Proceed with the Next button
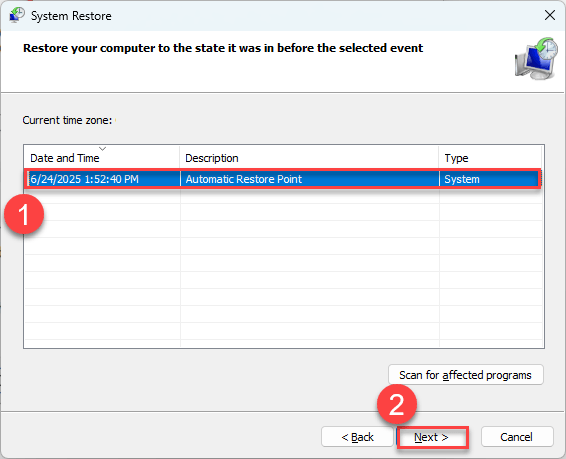This screenshot has height=459, width=566. 432,437
